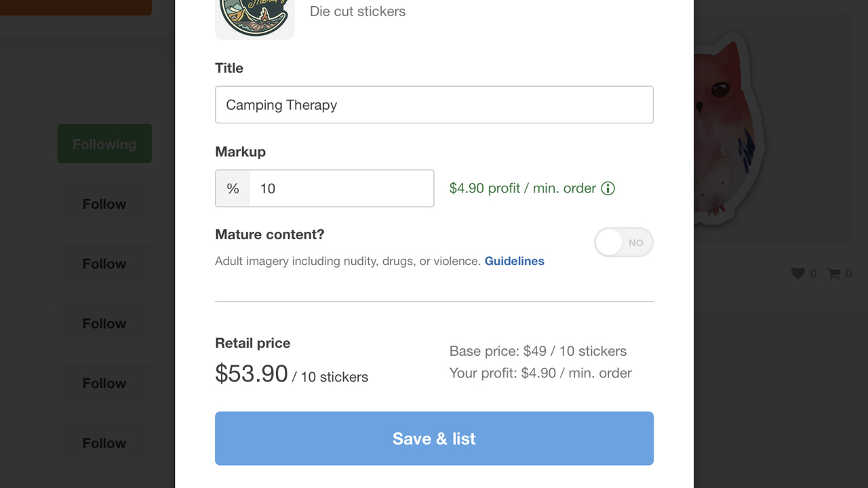Image resolution: width=868 pixels, height=488 pixels.
Task: Open the shopping cart icon
Action: tap(834, 273)
